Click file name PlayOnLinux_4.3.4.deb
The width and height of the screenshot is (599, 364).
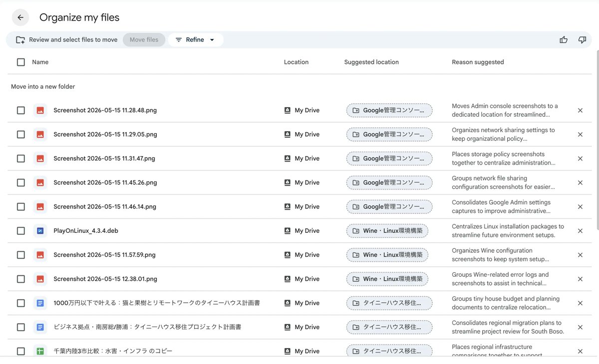click(86, 231)
